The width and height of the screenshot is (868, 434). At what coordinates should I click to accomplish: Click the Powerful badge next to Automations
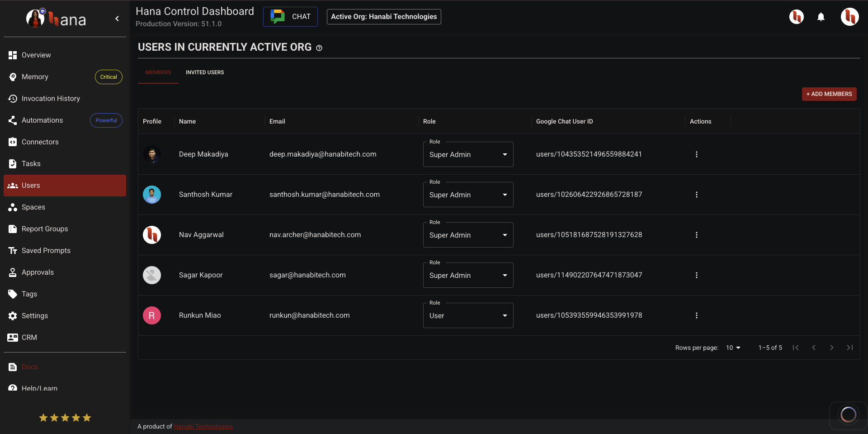coord(106,120)
